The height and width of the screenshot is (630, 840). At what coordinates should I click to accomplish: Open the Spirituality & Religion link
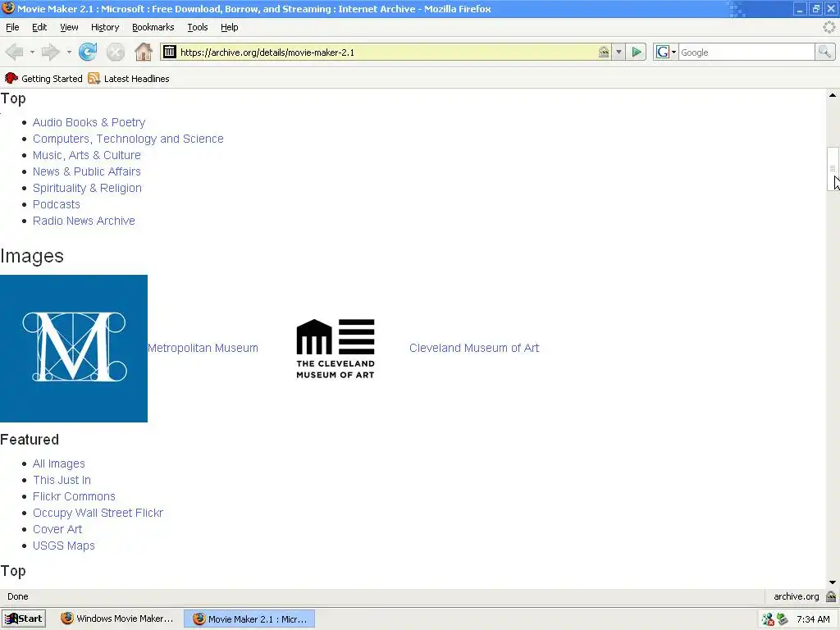point(87,188)
